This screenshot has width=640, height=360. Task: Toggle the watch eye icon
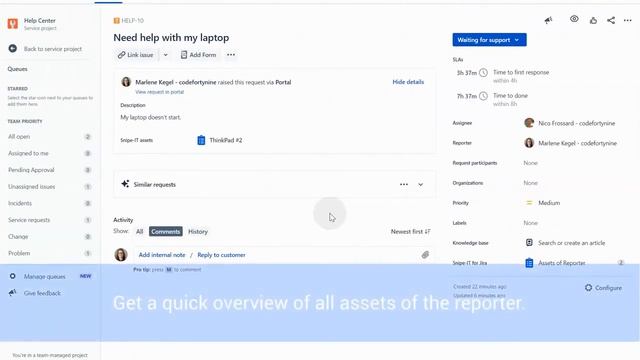point(574,19)
